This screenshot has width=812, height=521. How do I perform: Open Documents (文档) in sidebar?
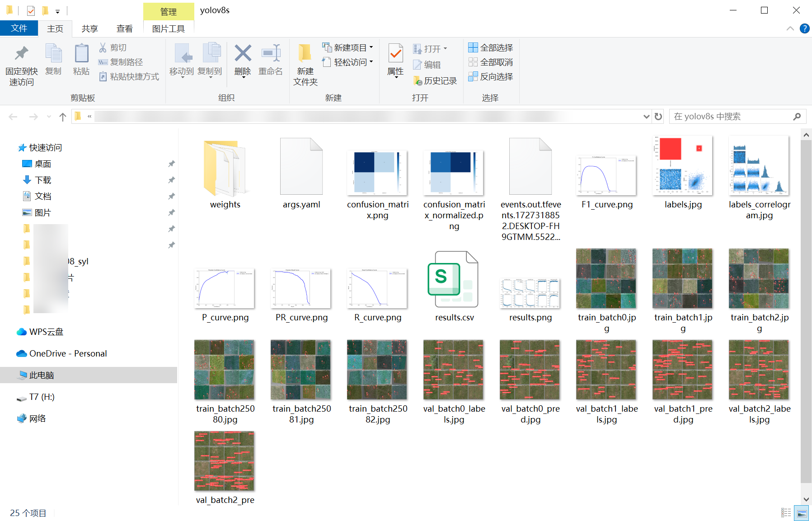(43, 197)
